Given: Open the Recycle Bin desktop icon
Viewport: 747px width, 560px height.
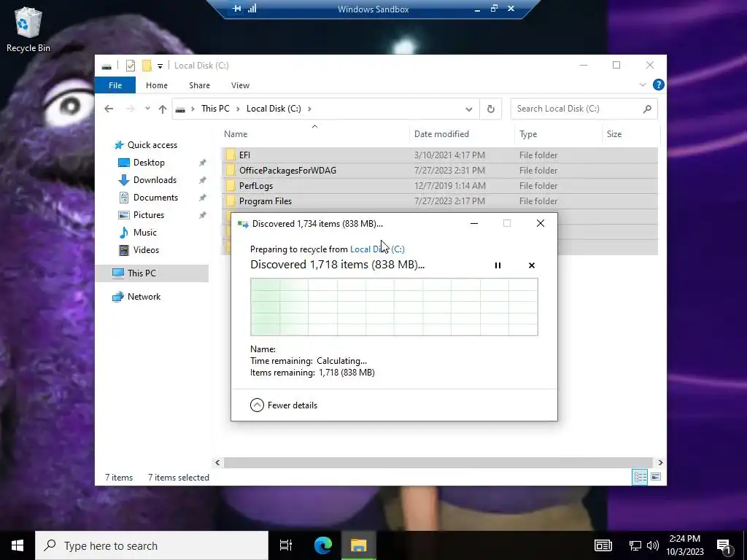Looking at the screenshot, I should (x=28, y=29).
